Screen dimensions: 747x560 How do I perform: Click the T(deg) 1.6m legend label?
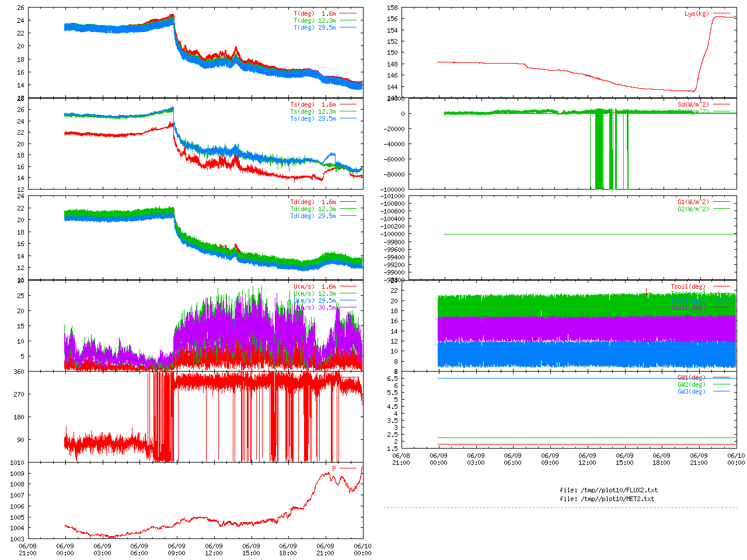315,13
